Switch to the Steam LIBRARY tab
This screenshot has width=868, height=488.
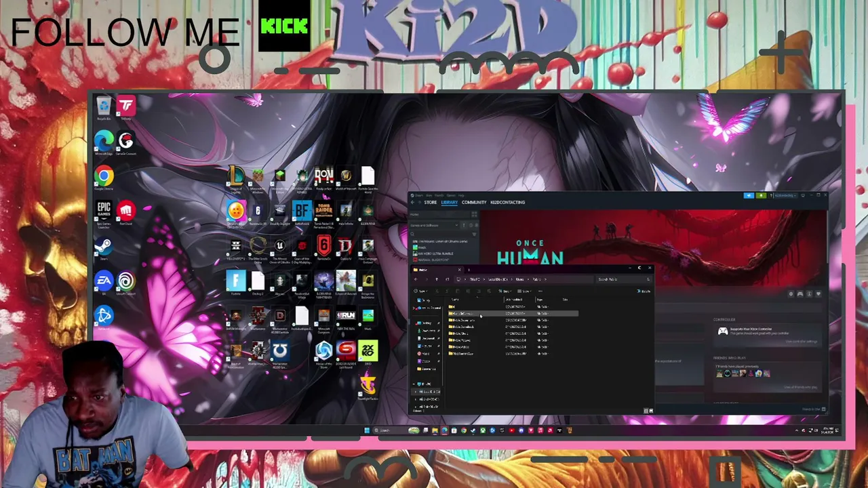tap(450, 202)
